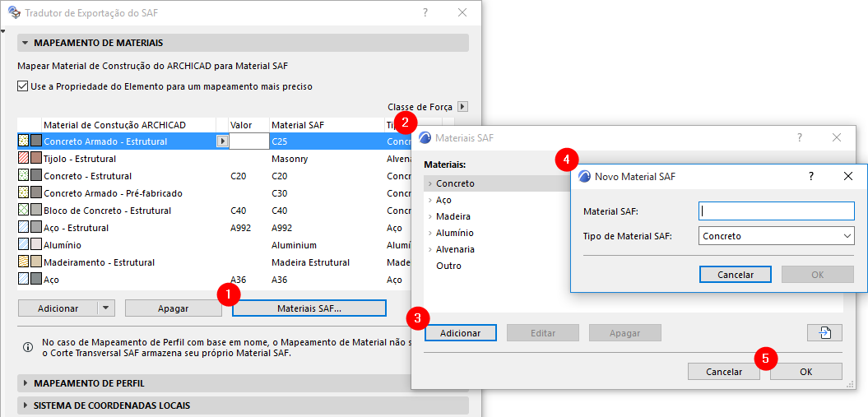Open arrow popup in Concreto Armado - Estrutural row

coord(221,141)
